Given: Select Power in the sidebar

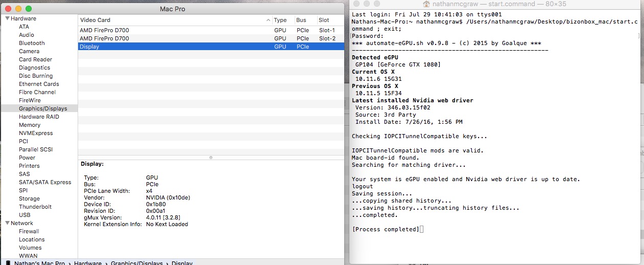Looking at the screenshot, I should tap(27, 158).
